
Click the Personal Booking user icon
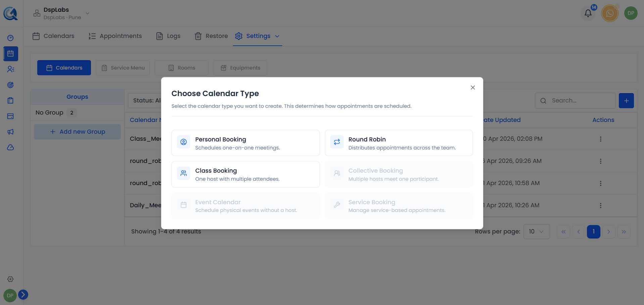coord(184,142)
